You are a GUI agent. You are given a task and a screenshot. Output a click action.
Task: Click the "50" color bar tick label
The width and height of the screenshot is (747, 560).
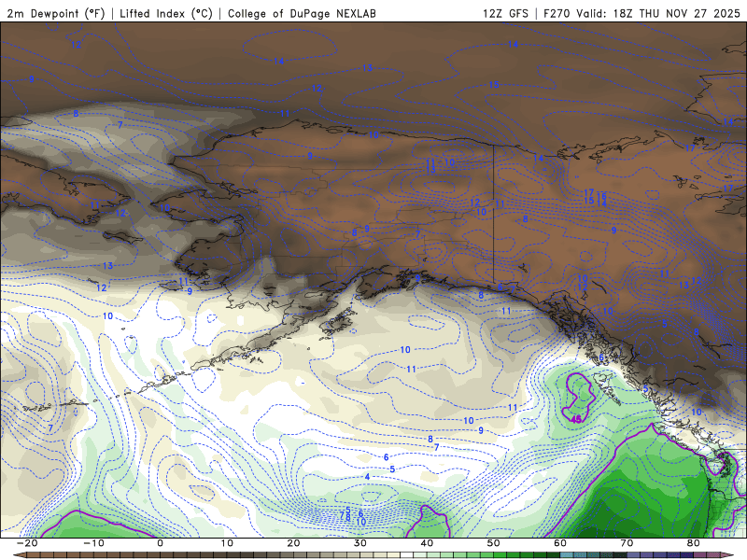click(x=494, y=543)
